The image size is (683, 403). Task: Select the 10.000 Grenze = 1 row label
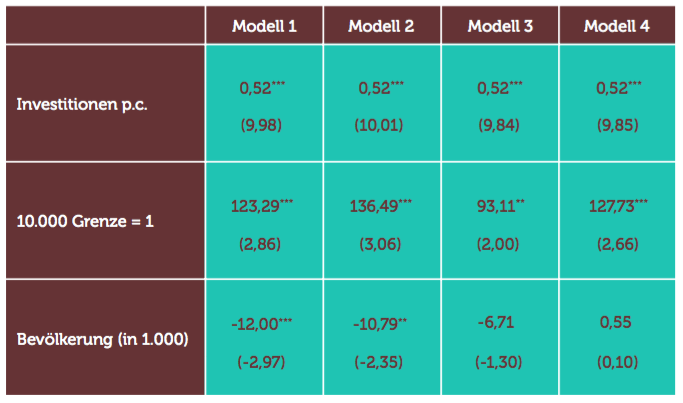pyautogui.click(x=85, y=221)
